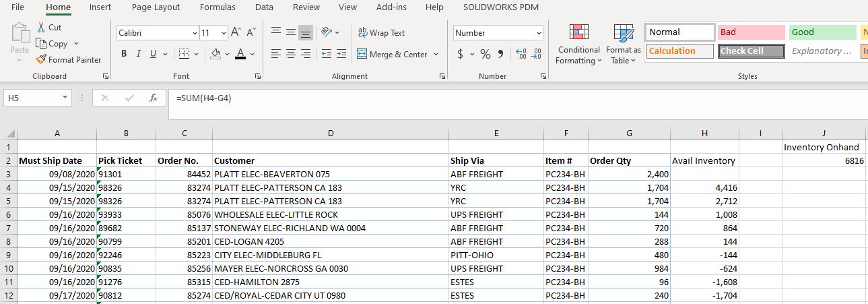Image resolution: width=868 pixels, height=304 pixels.
Task: Open Format as Table menu
Action: click(624, 44)
